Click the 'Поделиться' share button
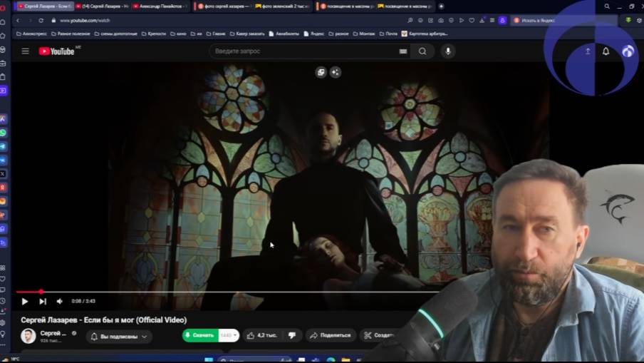The height and width of the screenshot is (363, 644). pos(331,335)
